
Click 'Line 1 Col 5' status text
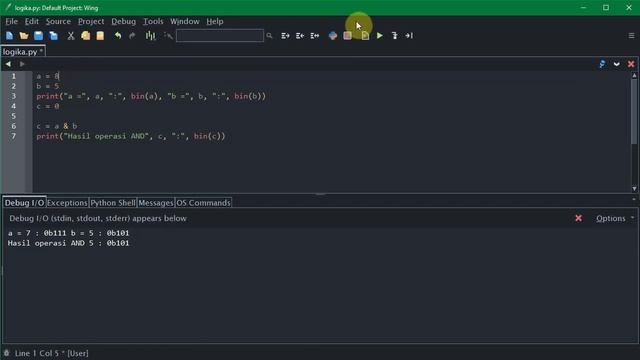(x=37, y=353)
